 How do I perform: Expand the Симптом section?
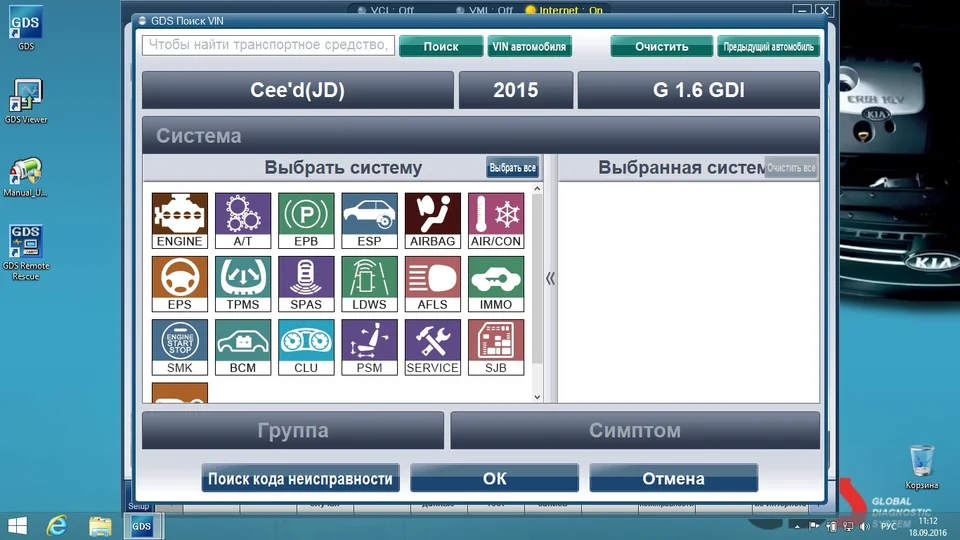click(635, 430)
